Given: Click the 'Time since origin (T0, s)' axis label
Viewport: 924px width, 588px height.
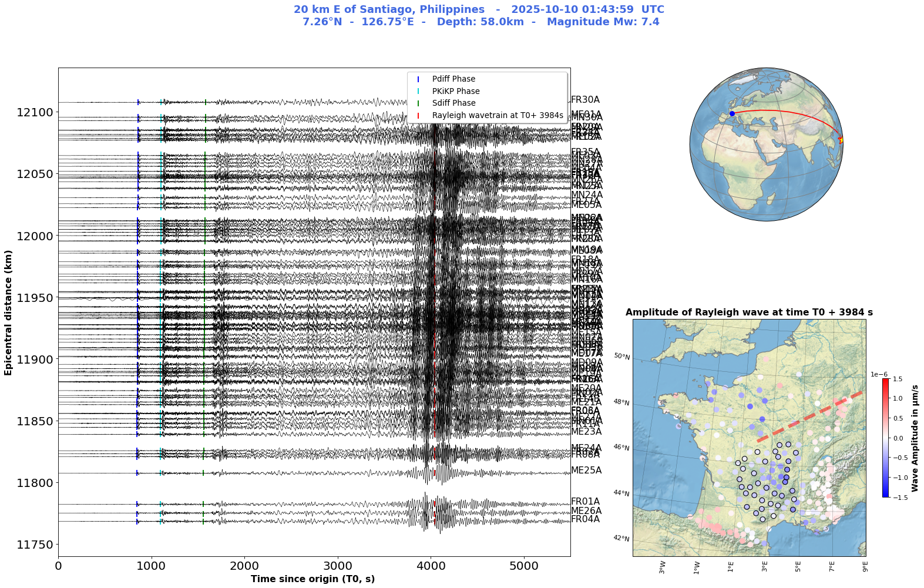Looking at the screenshot, I should click(x=313, y=579).
